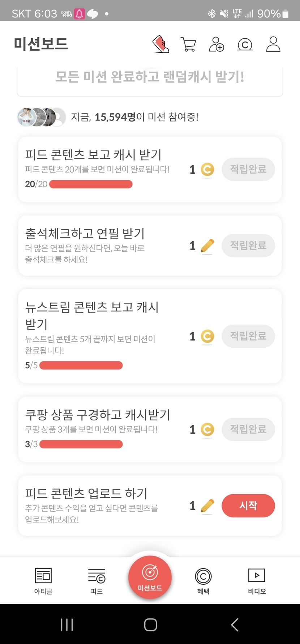
Task: Click the 20/20 feed progress bar
Action: coord(91,184)
